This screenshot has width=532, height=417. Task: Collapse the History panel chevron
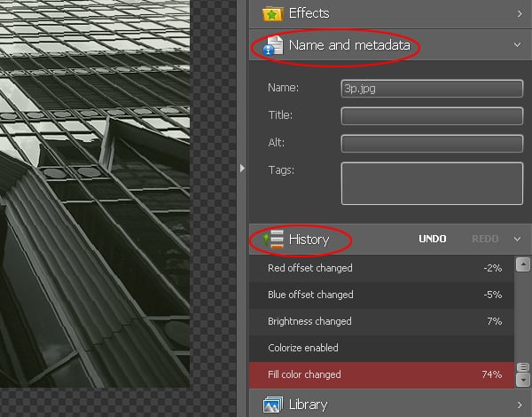click(519, 239)
